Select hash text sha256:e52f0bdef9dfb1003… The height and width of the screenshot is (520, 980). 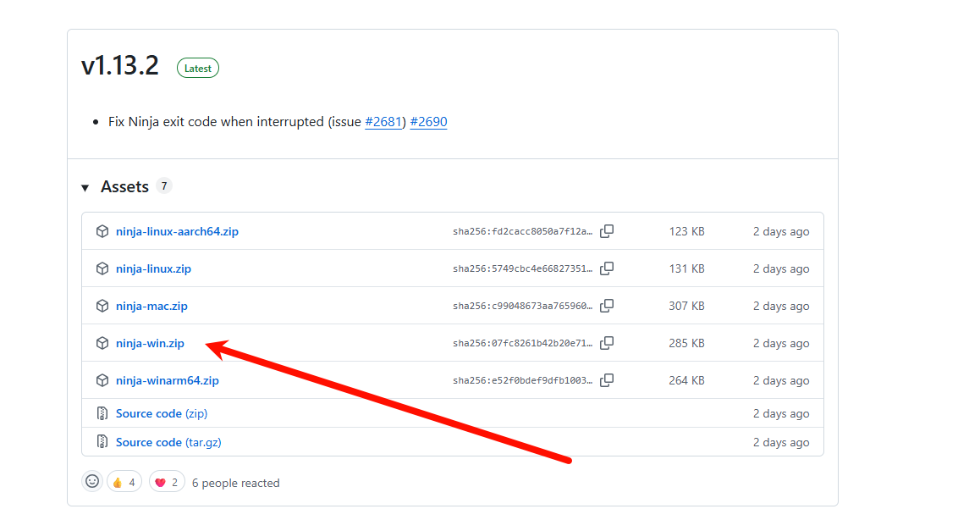[x=522, y=380]
